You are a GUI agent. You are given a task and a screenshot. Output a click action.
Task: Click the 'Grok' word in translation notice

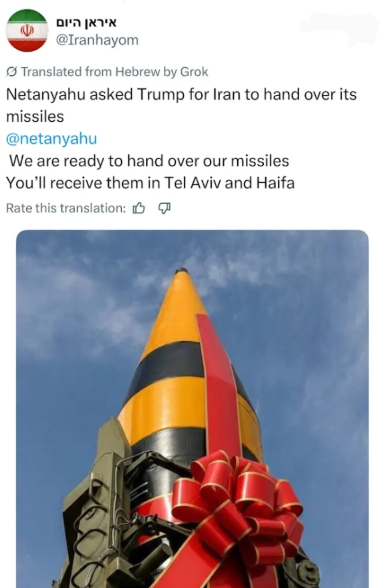[194, 72]
